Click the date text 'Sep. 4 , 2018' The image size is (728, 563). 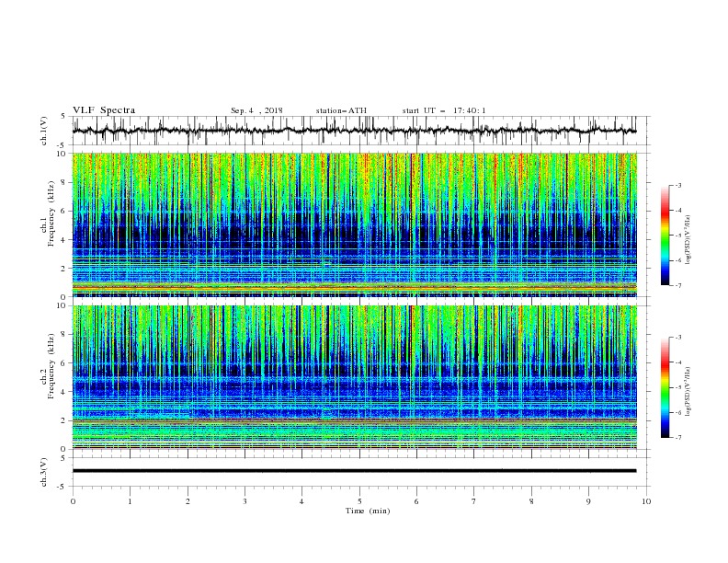(256, 110)
